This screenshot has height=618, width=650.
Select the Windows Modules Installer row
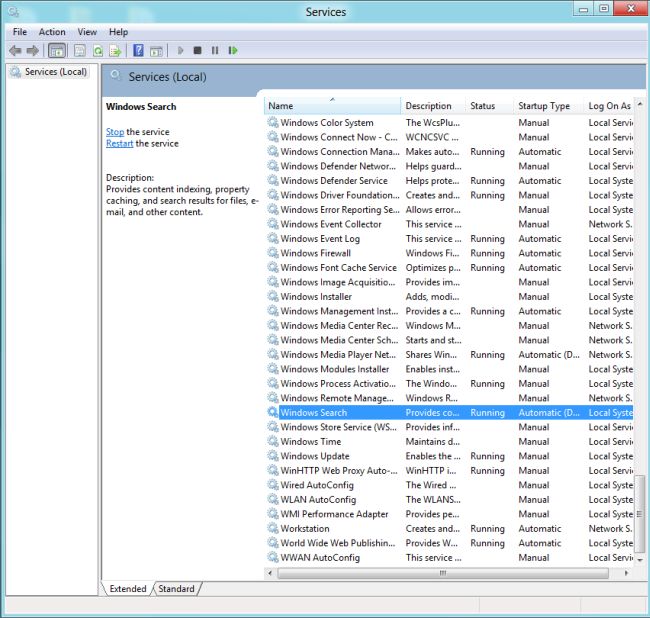click(x=450, y=369)
